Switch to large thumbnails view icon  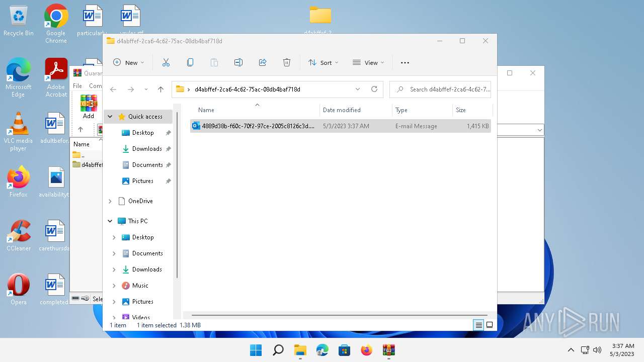tap(490, 325)
